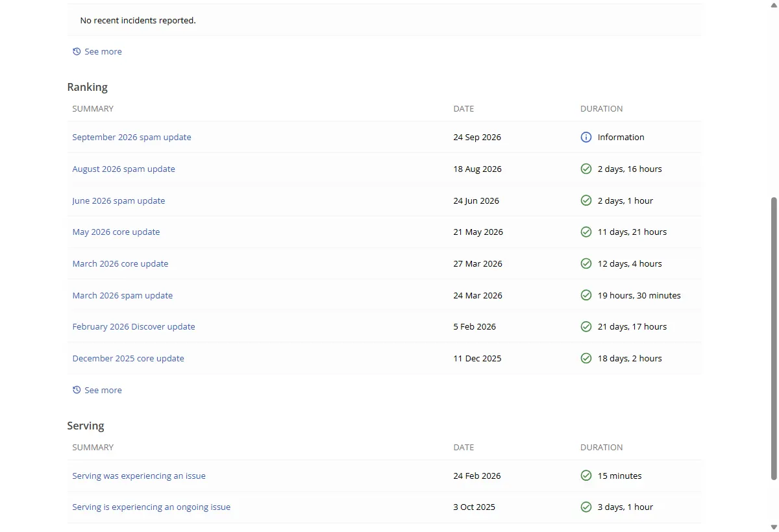Click green check icon beside 2 days, 16 hours

click(586, 169)
